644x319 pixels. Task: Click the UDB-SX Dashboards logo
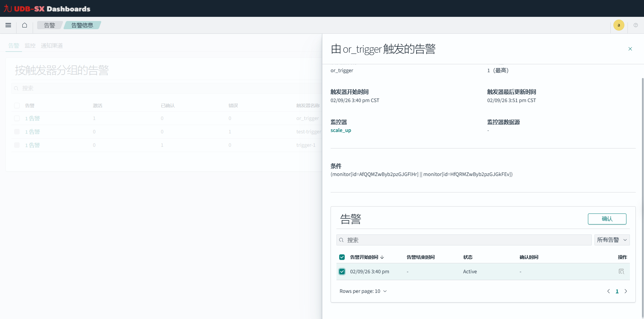(x=47, y=9)
